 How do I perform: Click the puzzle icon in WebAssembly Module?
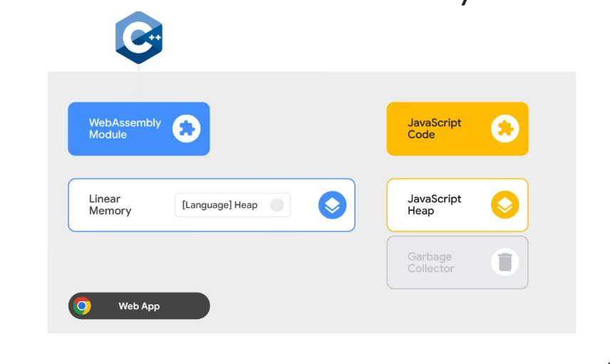(x=187, y=129)
